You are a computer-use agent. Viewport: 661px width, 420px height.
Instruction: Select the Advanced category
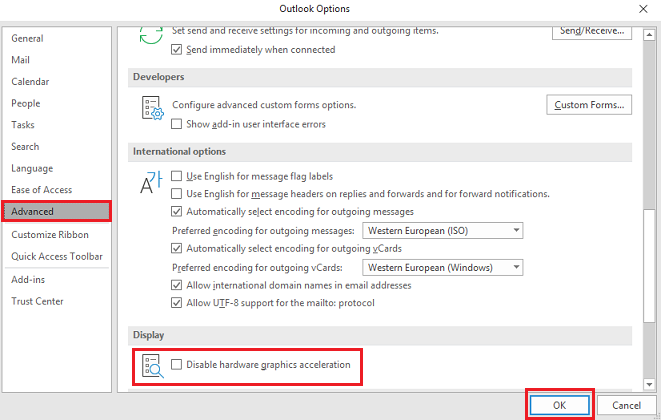pyautogui.click(x=56, y=211)
